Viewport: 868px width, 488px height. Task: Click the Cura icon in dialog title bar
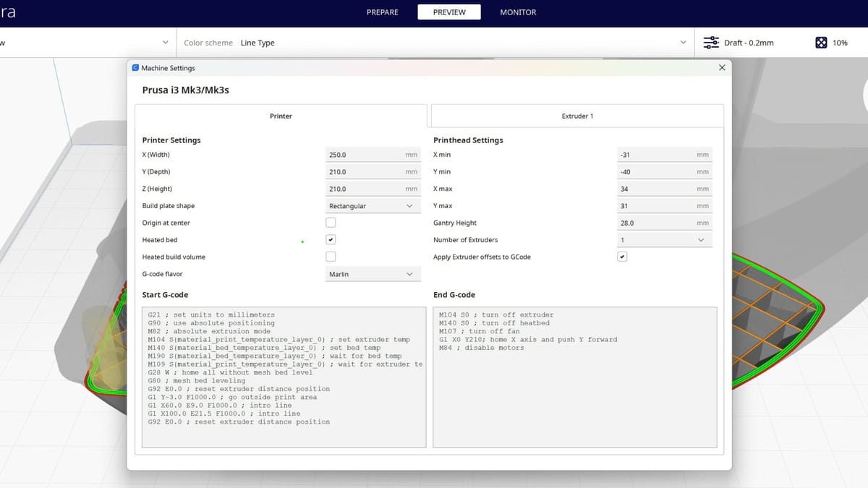(x=135, y=68)
